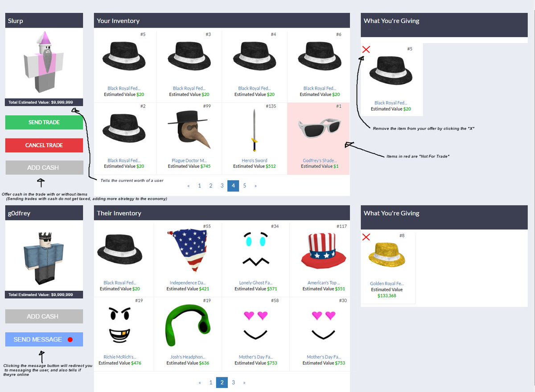Go to page 3 of their inventory
This screenshot has height=392, width=535.
[x=233, y=383]
